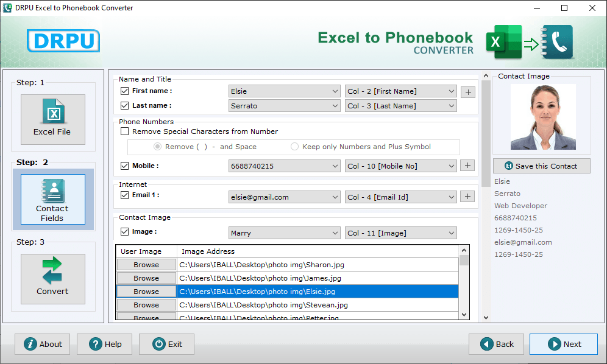Image resolution: width=607 pixels, height=364 pixels.
Task: Click the Image Address column header
Action: 318,251
